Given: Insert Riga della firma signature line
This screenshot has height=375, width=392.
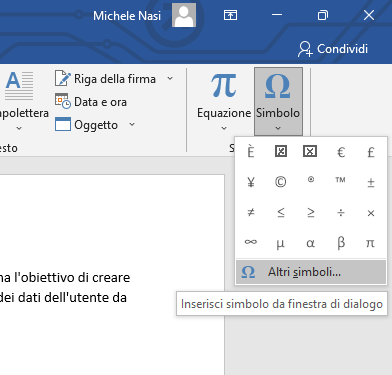Looking at the screenshot, I should [106, 79].
